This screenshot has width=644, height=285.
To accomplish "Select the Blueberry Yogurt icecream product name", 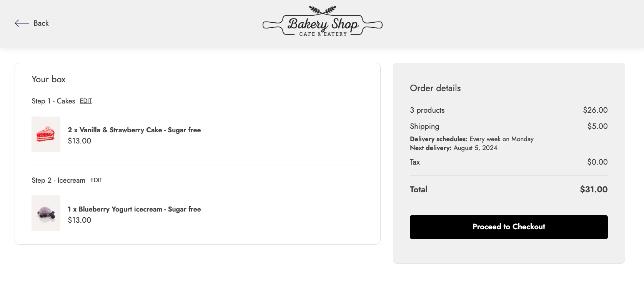I will pyautogui.click(x=134, y=209).
